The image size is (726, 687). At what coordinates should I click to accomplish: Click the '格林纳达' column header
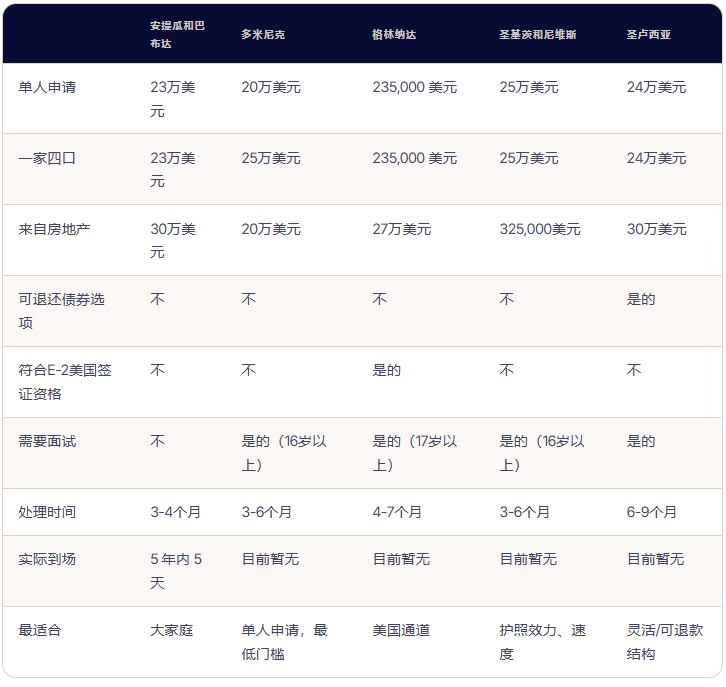(x=394, y=34)
